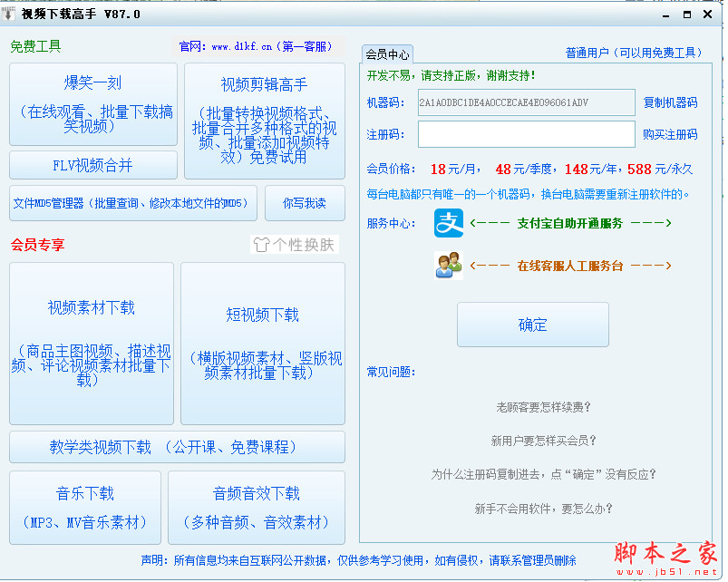Click 购买注册码 link
Viewport: 728px width, 582px height.
pyautogui.click(x=670, y=134)
